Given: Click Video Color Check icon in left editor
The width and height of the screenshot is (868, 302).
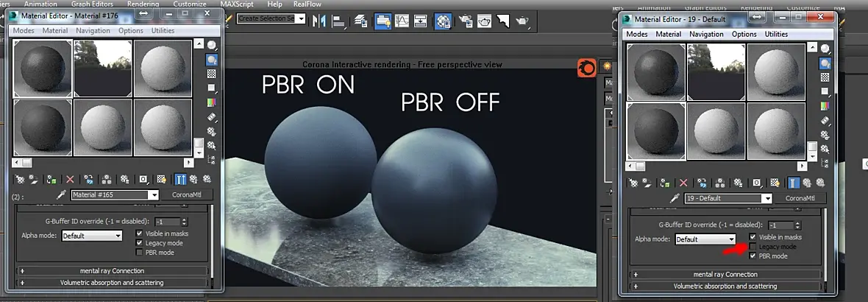Looking at the screenshot, I should pos(211,102).
